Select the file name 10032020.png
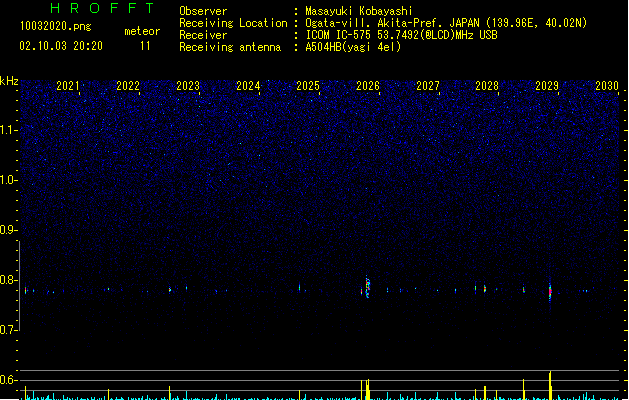This screenshot has width=629, height=400. click(x=56, y=26)
